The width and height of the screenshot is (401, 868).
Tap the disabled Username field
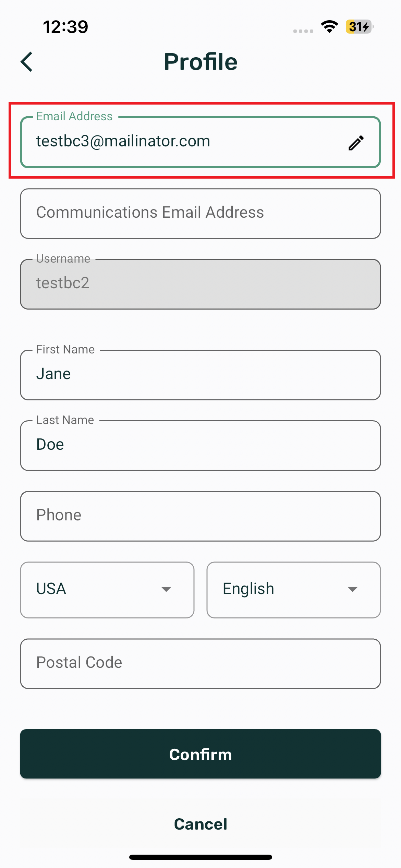point(200,284)
